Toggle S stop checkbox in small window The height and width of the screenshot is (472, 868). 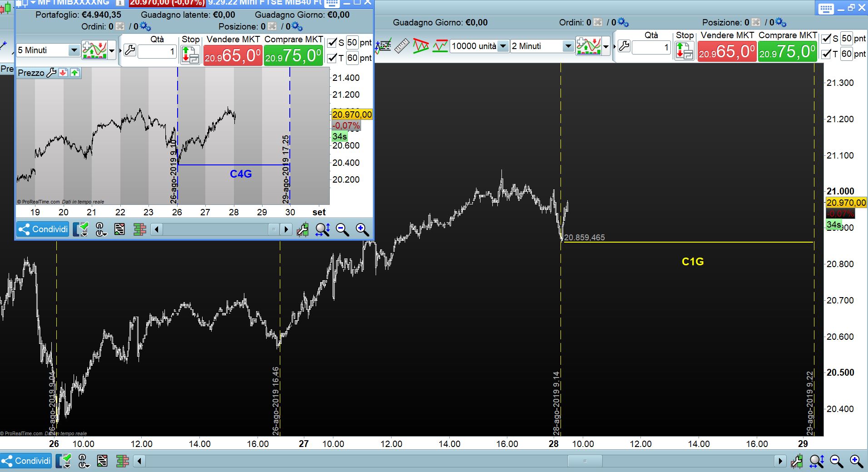point(332,43)
